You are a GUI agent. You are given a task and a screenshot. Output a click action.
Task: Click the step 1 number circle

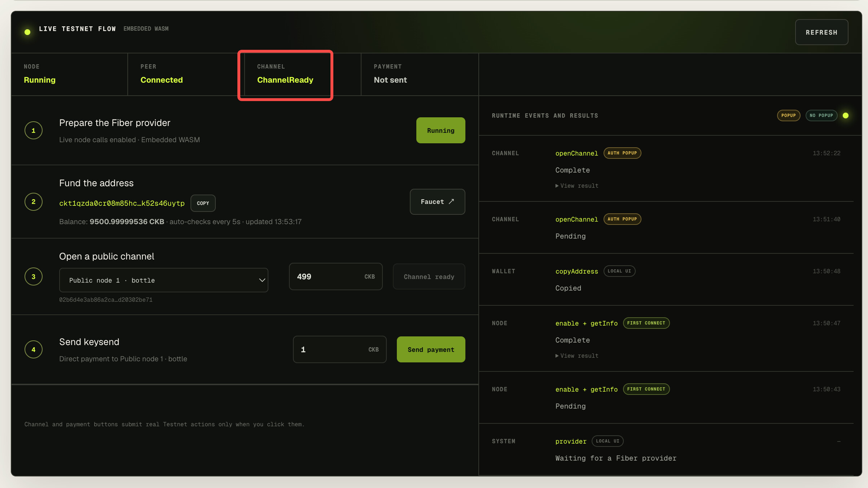[34, 130]
